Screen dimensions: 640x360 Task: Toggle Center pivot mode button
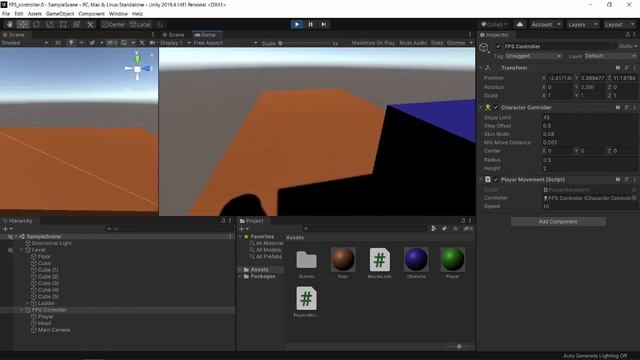click(113, 24)
